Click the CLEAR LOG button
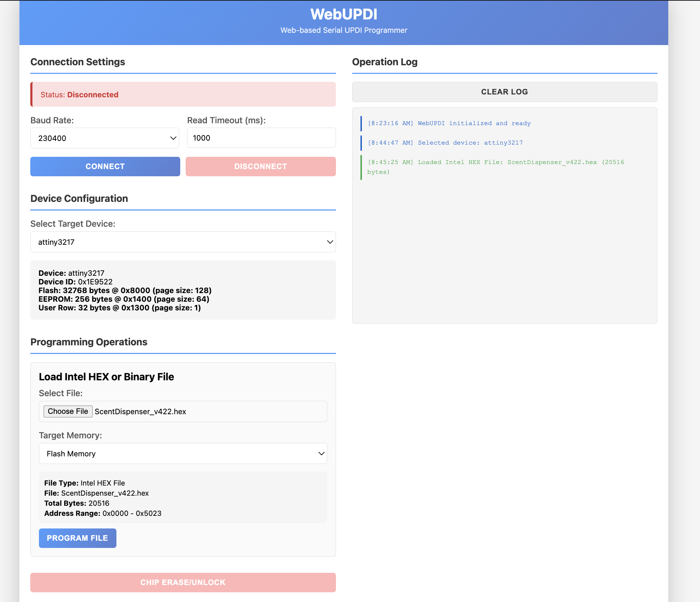Screen dimensions: 700x602 pos(505,92)
